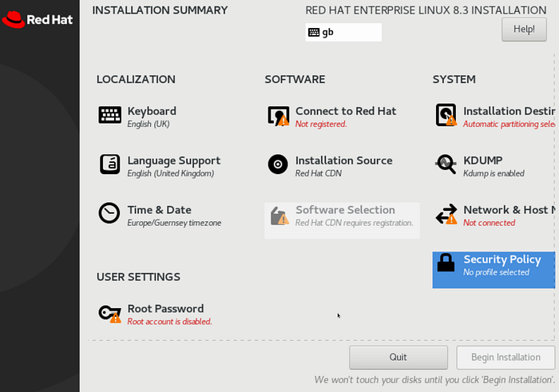Screen dimensions: 559x392
Task: Click the KDUMP magnifier icon
Action: click(x=446, y=164)
